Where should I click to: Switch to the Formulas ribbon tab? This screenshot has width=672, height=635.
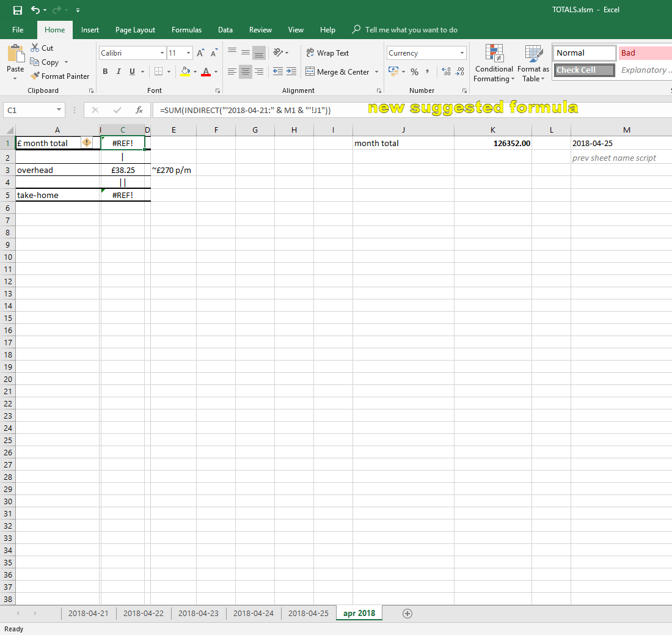[186, 29]
